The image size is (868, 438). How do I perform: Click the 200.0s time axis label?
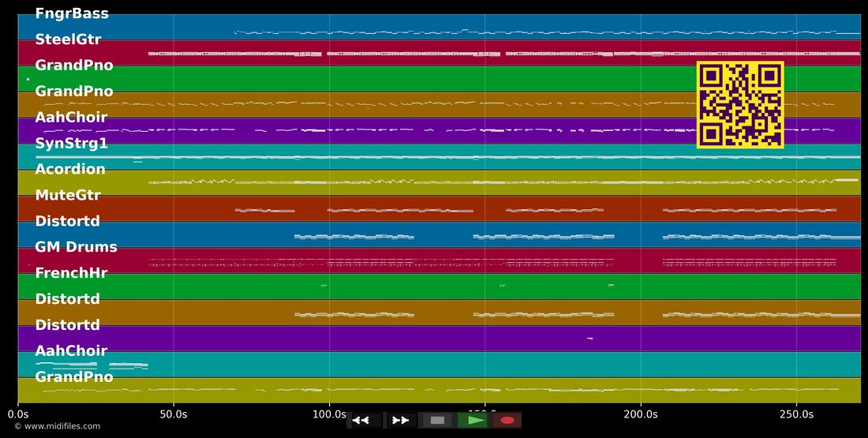(641, 414)
